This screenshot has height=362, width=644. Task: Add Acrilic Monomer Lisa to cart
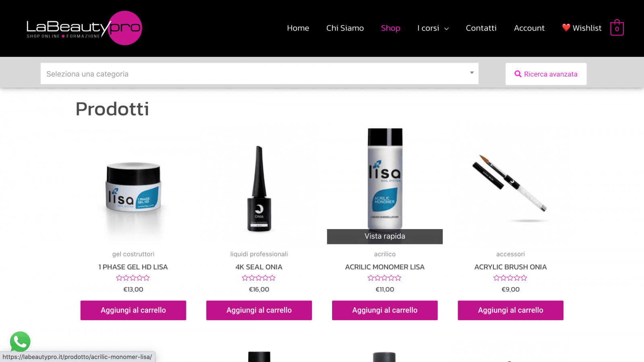coord(385,310)
